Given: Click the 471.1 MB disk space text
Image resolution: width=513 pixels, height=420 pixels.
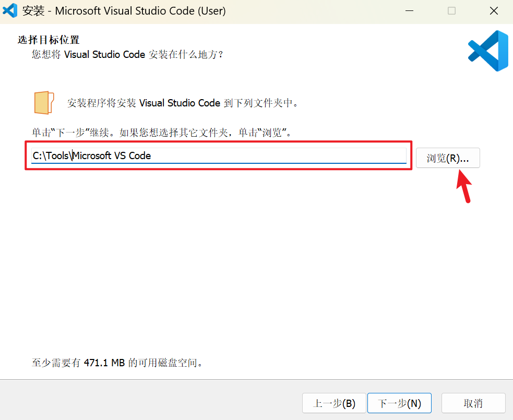Looking at the screenshot, I should [x=117, y=363].
